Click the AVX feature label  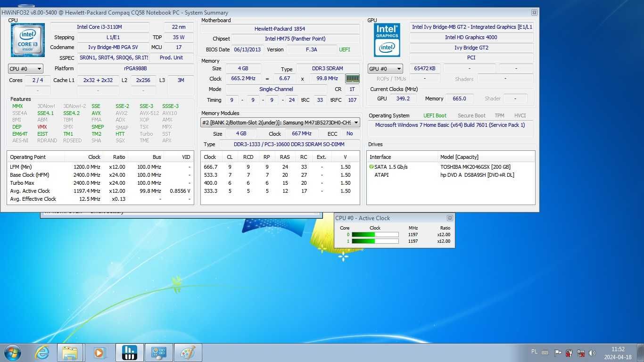click(96, 113)
